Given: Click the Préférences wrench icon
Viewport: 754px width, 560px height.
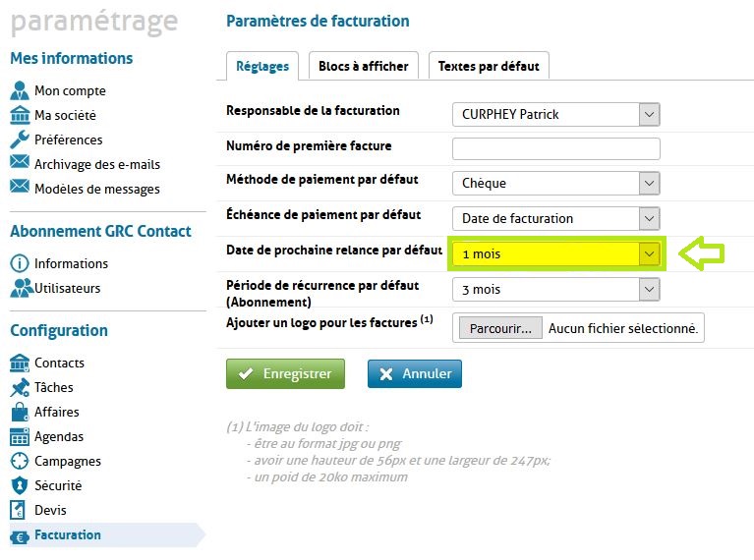Looking at the screenshot, I should click(x=20, y=140).
